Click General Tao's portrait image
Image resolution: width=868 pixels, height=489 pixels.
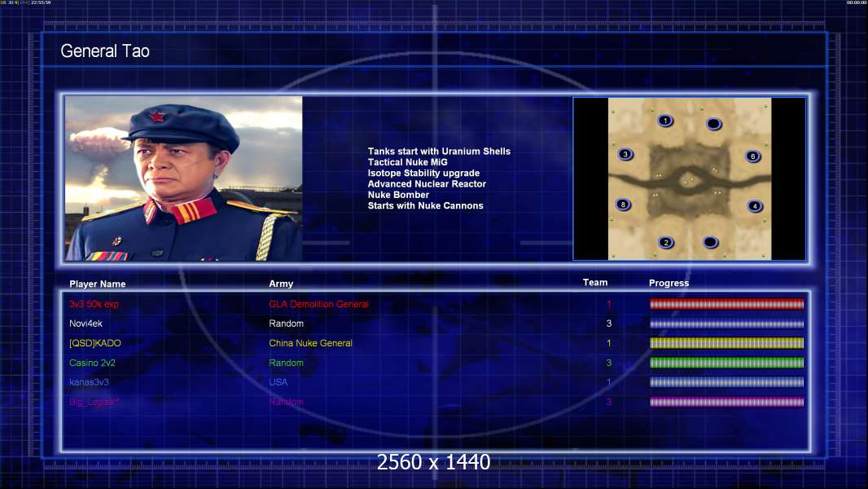click(x=184, y=178)
